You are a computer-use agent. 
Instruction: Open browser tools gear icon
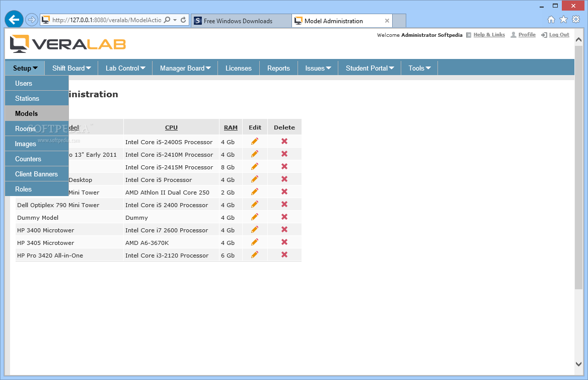pos(576,20)
